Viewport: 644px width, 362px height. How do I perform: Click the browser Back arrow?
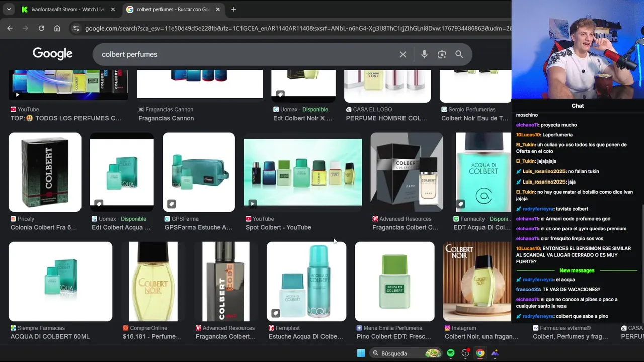click(10, 28)
